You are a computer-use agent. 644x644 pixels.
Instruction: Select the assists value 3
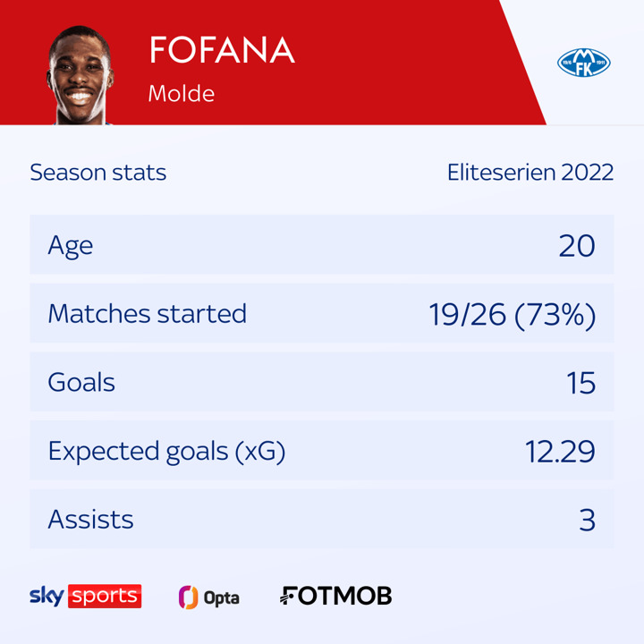click(587, 519)
